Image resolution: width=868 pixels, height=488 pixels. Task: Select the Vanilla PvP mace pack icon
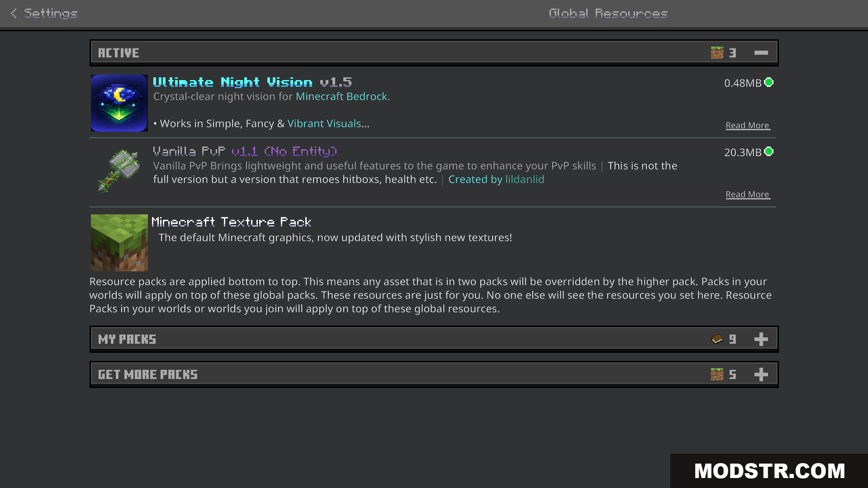(x=119, y=171)
